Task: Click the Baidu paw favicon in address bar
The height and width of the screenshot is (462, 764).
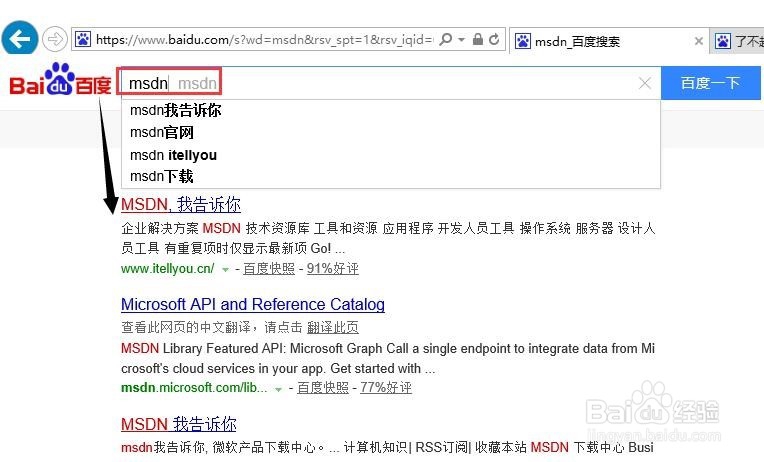Action: click(83, 39)
